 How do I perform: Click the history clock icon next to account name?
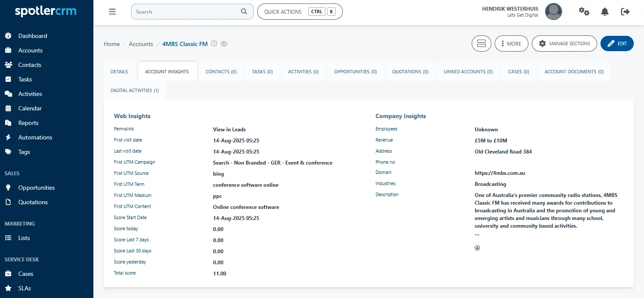click(214, 43)
